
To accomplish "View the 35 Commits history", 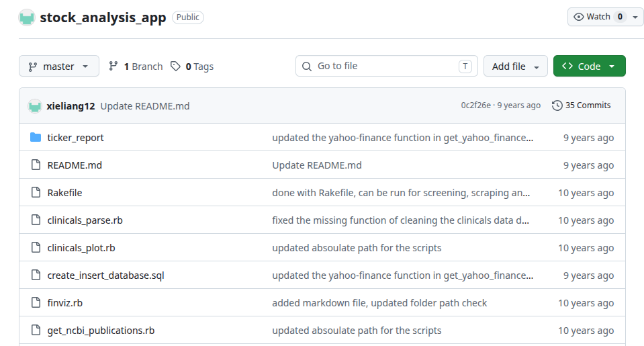I will (582, 105).
